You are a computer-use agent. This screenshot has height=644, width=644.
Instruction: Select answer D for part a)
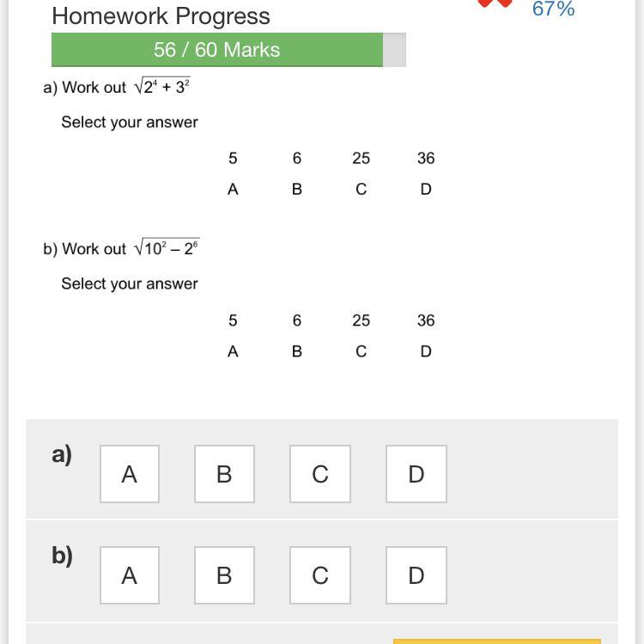pyautogui.click(x=416, y=473)
